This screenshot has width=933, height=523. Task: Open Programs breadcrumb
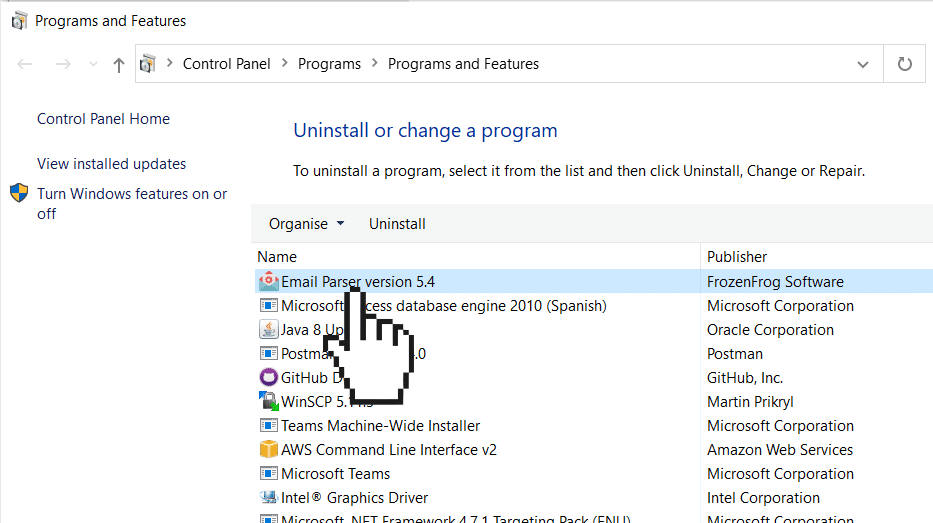click(329, 64)
